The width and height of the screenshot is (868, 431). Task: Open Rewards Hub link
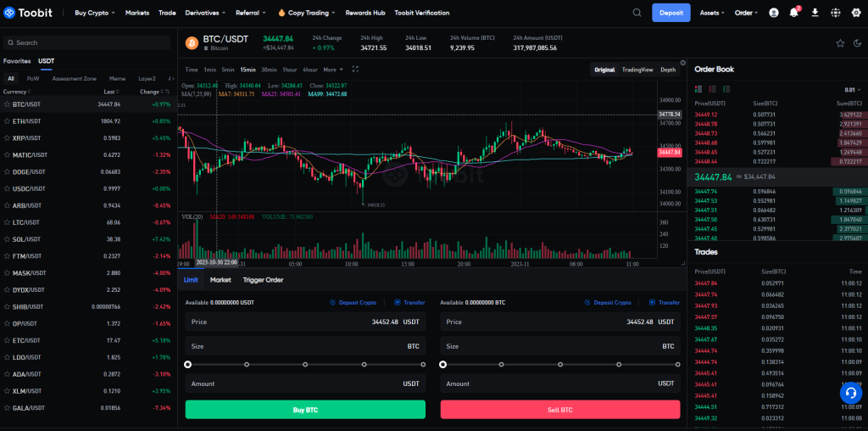[365, 13]
